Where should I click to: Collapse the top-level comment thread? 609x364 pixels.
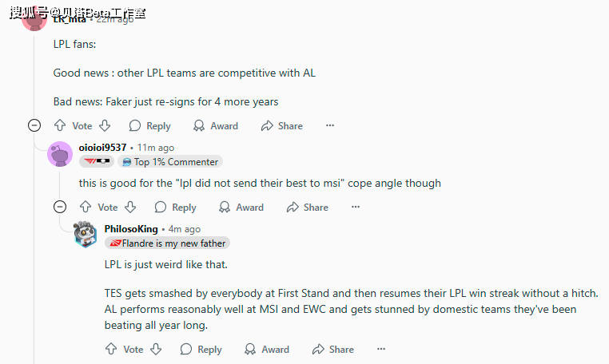click(34, 125)
